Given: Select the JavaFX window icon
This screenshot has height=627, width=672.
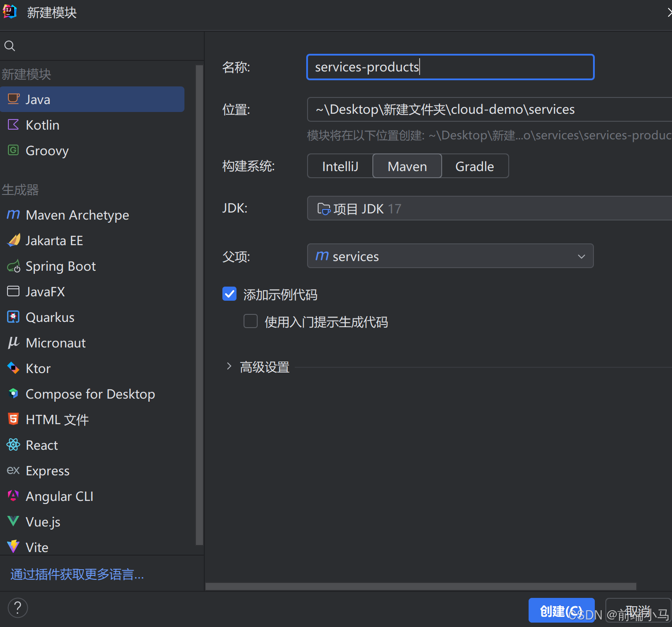Looking at the screenshot, I should pyautogui.click(x=14, y=291).
